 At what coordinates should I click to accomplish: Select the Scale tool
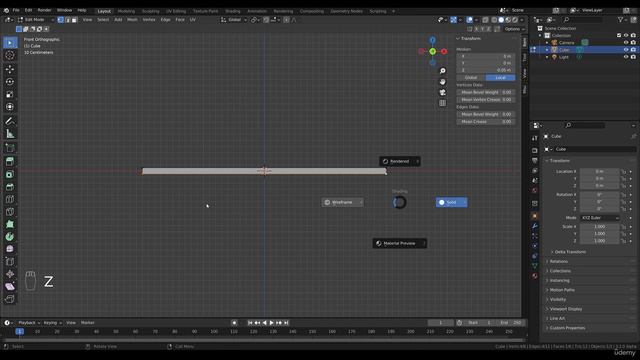coord(10,94)
